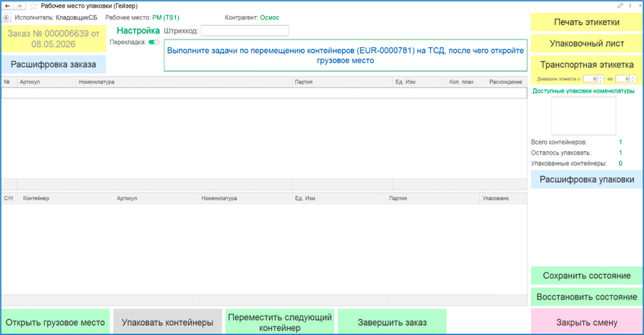Click Переместить следующий контейнер

279,323
